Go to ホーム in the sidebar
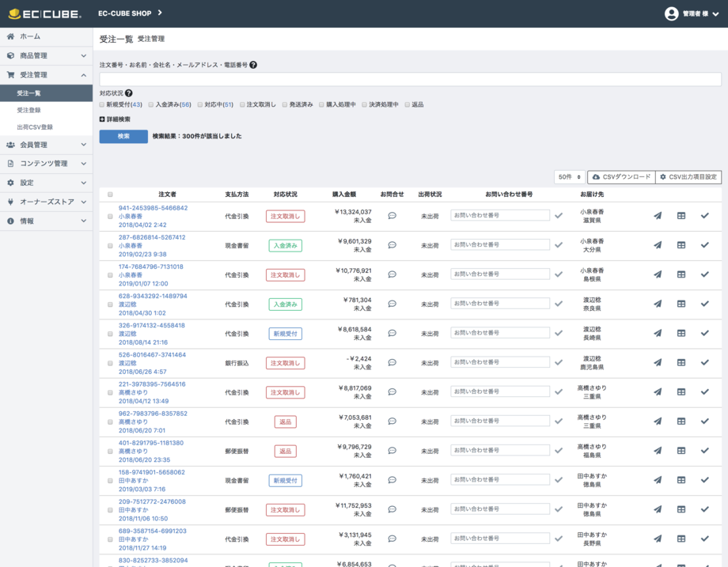 pos(47,36)
